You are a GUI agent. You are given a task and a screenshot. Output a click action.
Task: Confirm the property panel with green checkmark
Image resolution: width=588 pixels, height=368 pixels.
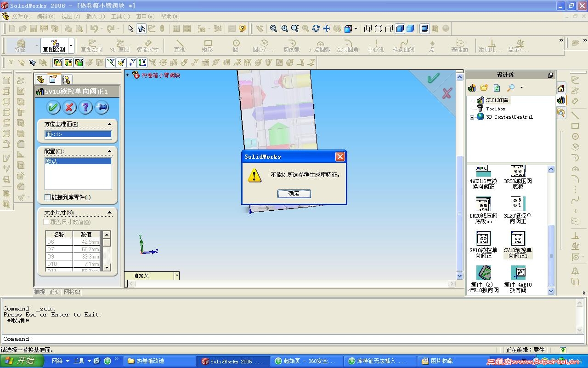point(53,108)
